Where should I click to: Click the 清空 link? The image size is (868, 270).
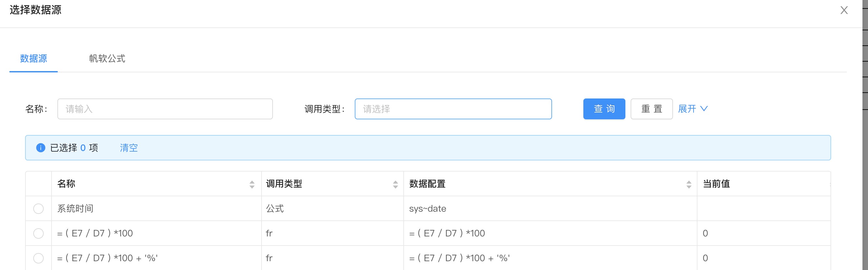pos(129,148)
